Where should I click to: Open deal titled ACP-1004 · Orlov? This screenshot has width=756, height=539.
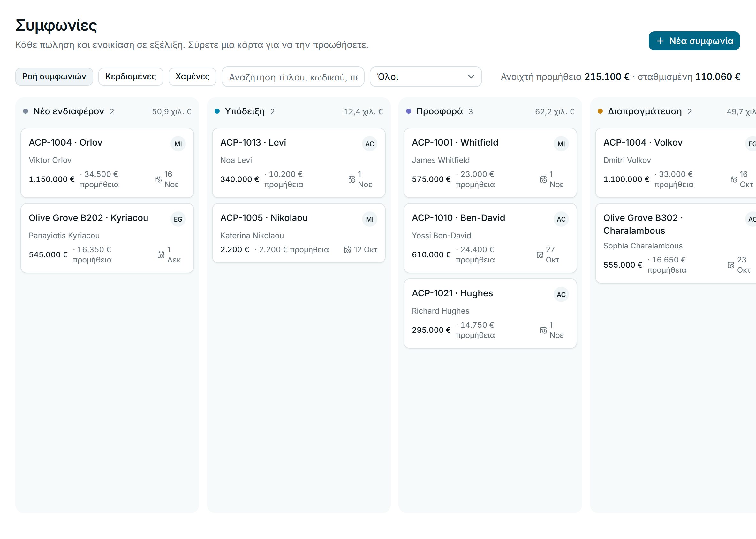coord(65,143)
